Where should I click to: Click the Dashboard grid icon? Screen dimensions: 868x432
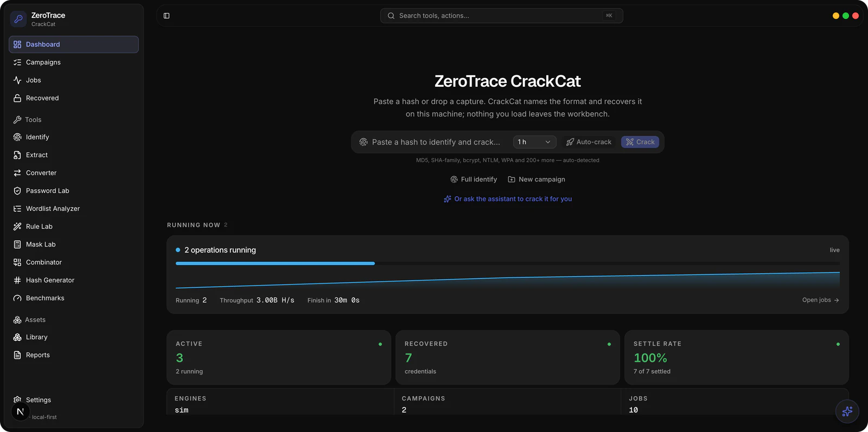pyautogui.click(x=17, y=44)
